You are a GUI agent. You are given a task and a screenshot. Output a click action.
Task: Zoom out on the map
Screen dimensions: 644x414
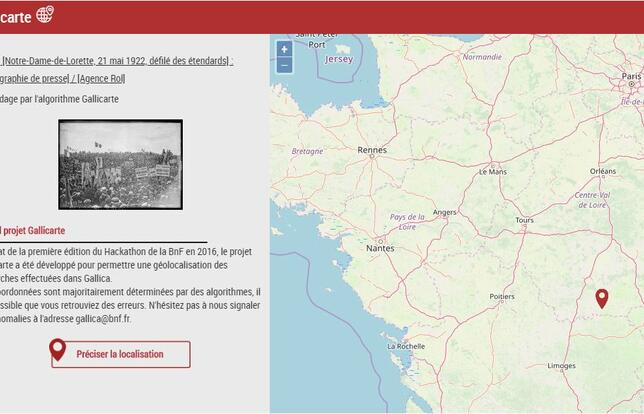284,65
